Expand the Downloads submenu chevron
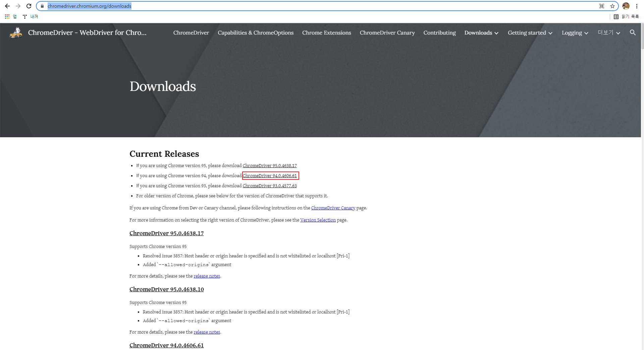The height and width of the screenshot is (350, 644). click(x=496, y=33)
